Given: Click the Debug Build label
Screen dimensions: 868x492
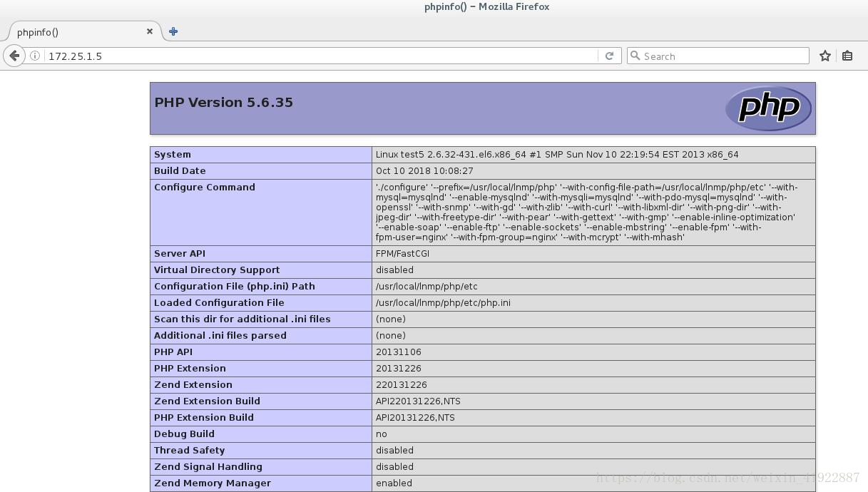Looking at the screenshot, I should (x=184, y=434).
